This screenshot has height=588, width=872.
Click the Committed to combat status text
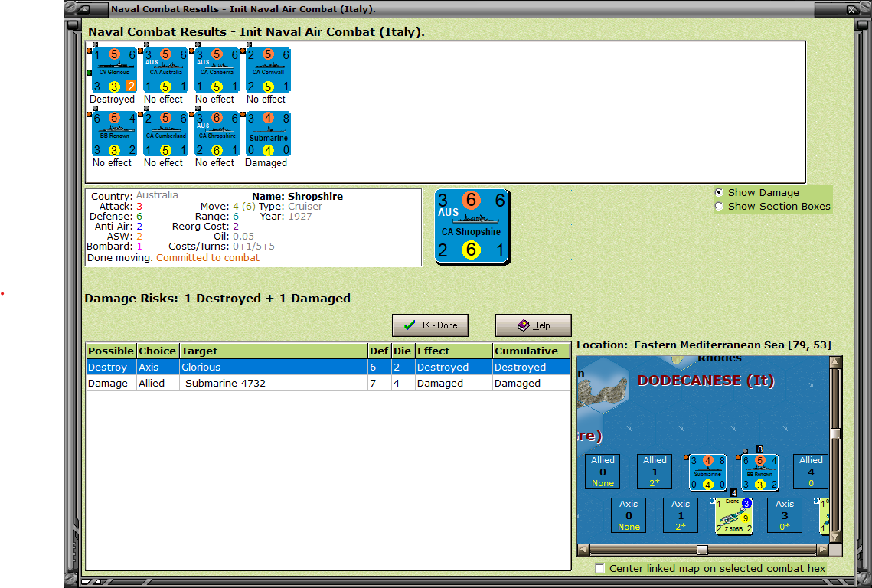tap(207, 257)
